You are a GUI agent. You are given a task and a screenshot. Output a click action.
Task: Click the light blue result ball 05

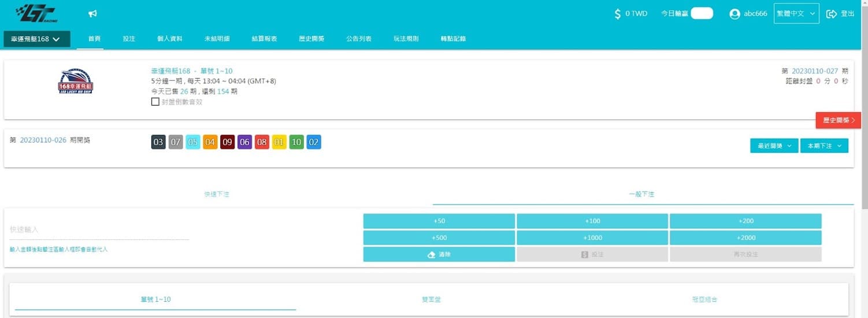(193, 142)
